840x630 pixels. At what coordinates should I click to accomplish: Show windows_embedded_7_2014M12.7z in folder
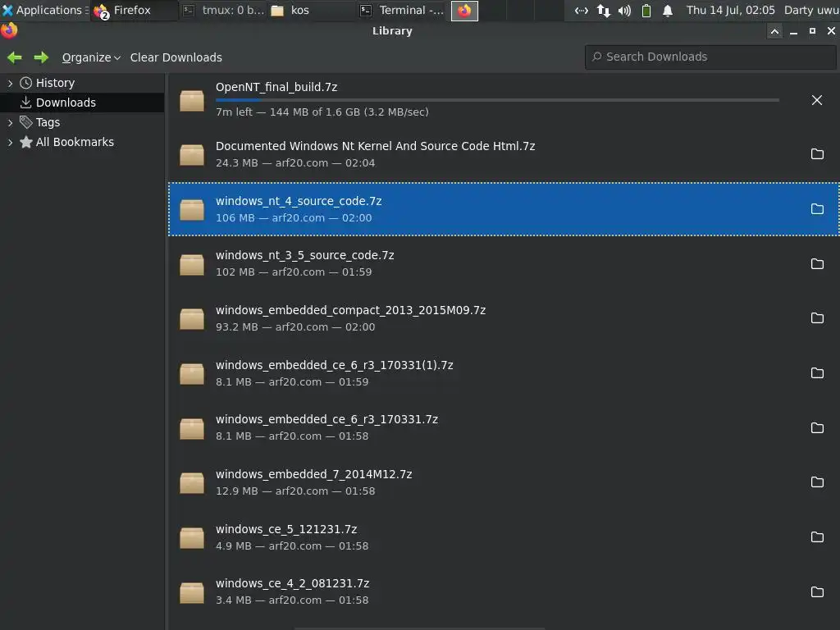pyautogui.click(x=817, y=482)
